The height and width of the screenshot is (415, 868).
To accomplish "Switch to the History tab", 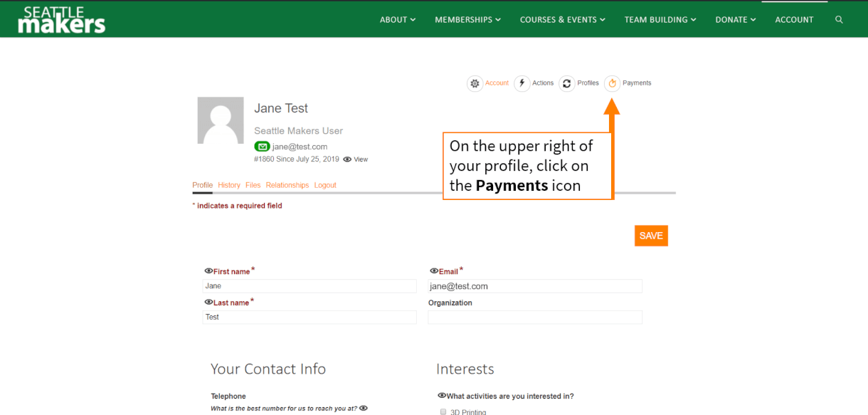I will coord(229,185).
